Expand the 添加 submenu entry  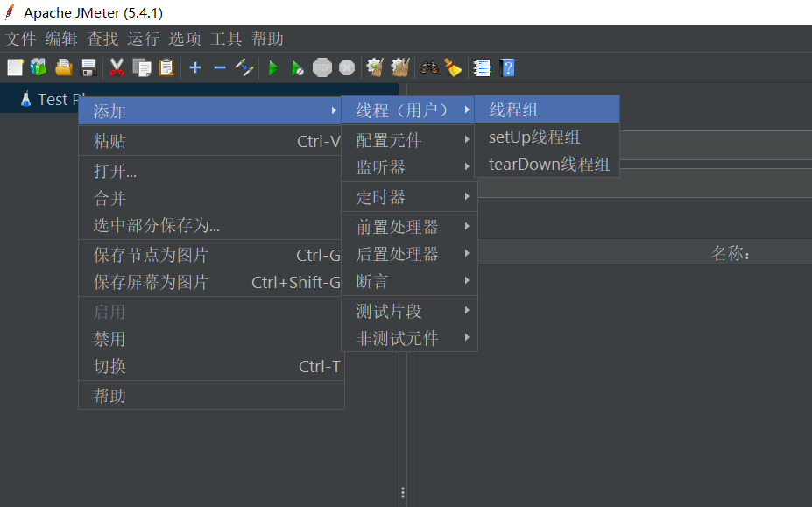pos(211,111)
